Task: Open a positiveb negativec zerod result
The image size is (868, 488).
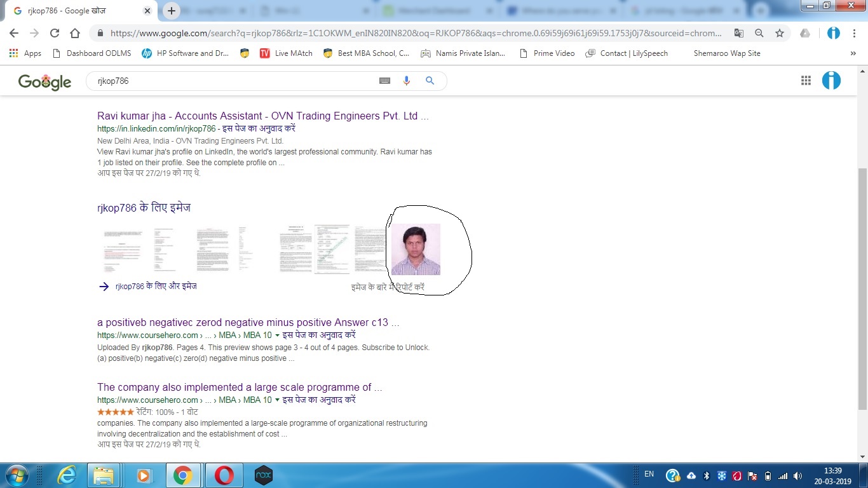Action: 248,322
